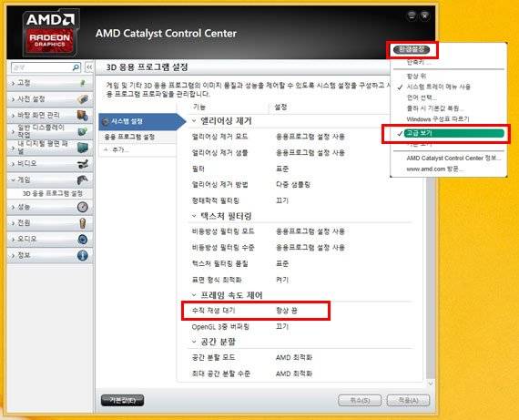Click the 공간 분할 모드 row
Screen dimensions: 519x420
pos(300,357)
